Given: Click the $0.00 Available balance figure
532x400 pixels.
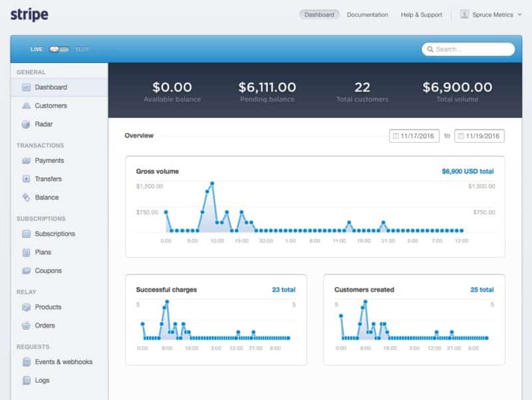Looking at the screenshot, I should tap(172, 88).
